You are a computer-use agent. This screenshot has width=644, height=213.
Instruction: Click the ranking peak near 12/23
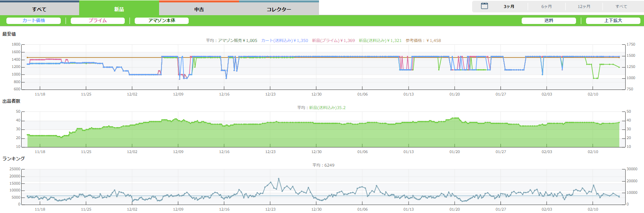[x=279, y=179]
